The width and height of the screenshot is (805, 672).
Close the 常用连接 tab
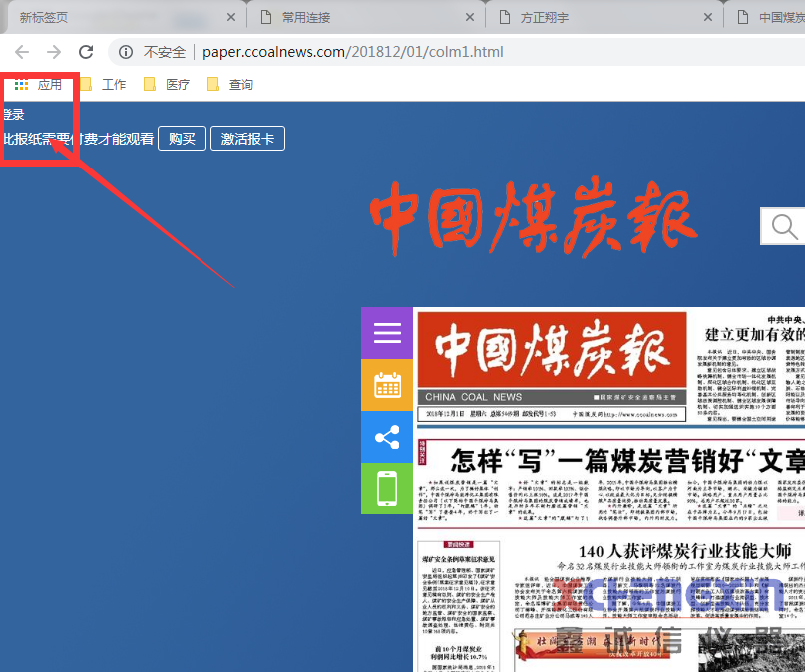pos(470,17)
